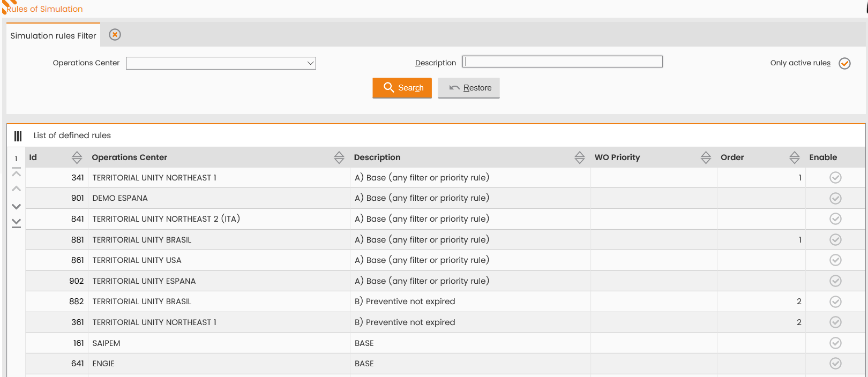The width and height of the screenshot is (868, 377).
Task: Jump to last page of rules
Action: [17, 223]
